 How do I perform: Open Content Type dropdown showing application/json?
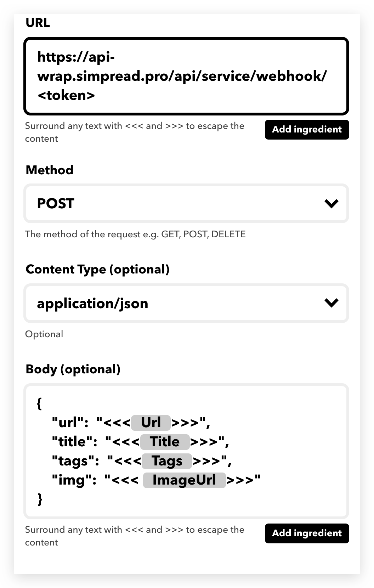pos(186,303)
